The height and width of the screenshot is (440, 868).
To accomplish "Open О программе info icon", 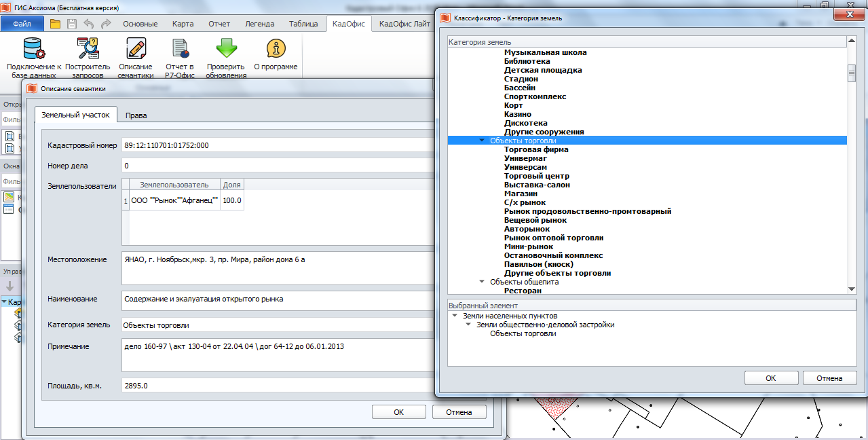I will (x=276, y=50).
